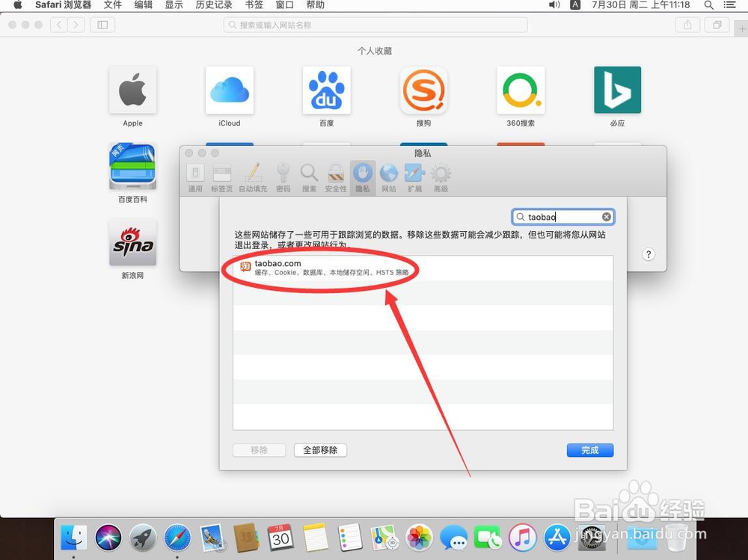Select the 标签页 preferences tab
This screenshot has height=560, width=748.
click(222, 178)
